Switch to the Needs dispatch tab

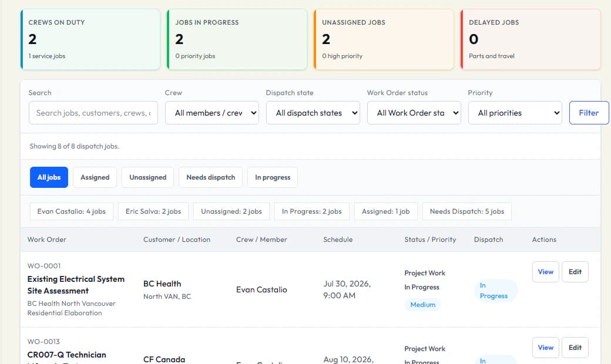pyautogui.click(x=210, y=177)
